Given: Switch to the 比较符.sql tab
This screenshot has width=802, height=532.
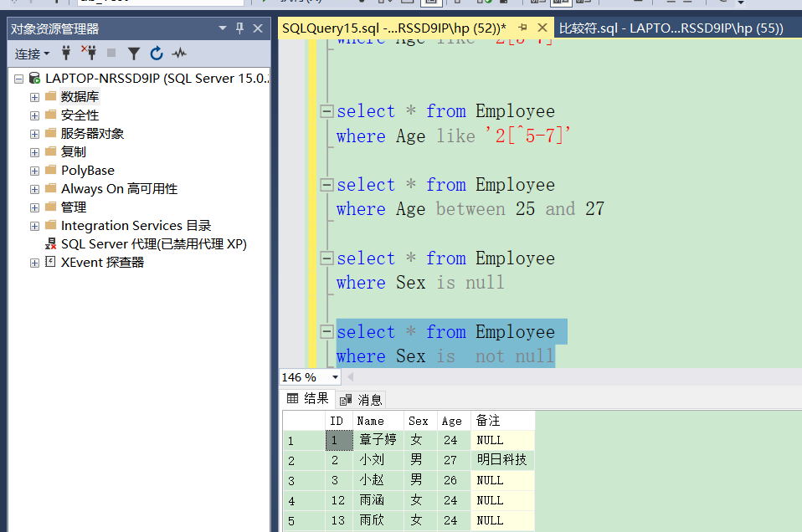Looking at the screenshot, I should click(x=671, y=28).
